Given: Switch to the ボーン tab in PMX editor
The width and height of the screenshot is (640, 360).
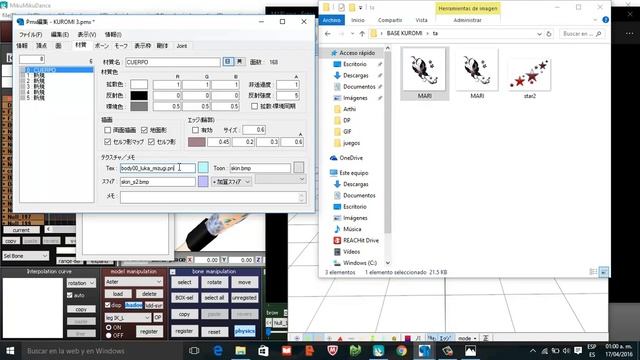Looking at the screenshot, I should tap(102, 46).
